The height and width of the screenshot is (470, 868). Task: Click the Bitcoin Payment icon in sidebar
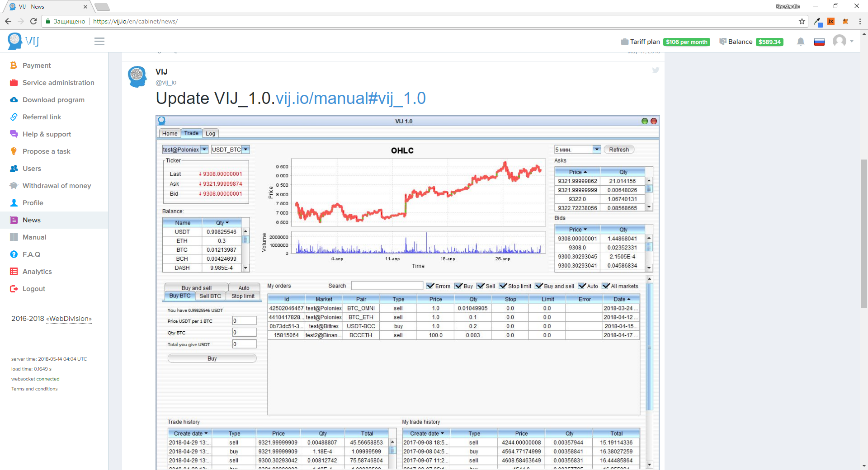coord(14,66)
